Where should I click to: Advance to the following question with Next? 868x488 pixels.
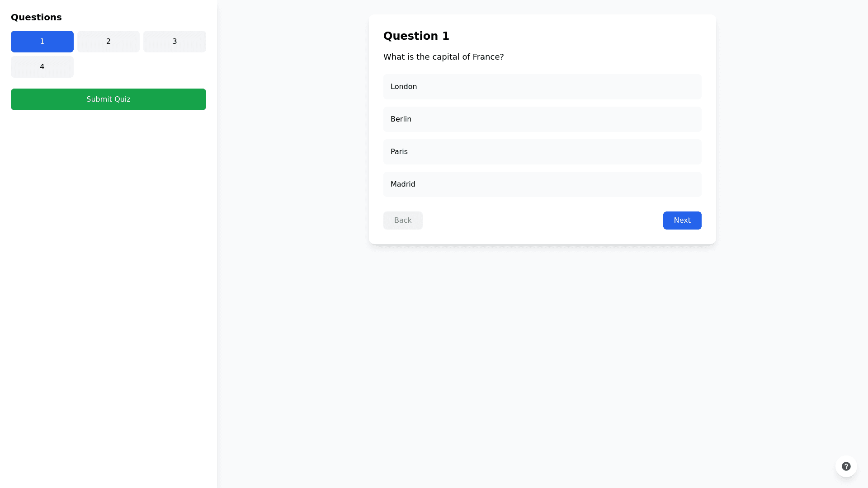point(682,221)
